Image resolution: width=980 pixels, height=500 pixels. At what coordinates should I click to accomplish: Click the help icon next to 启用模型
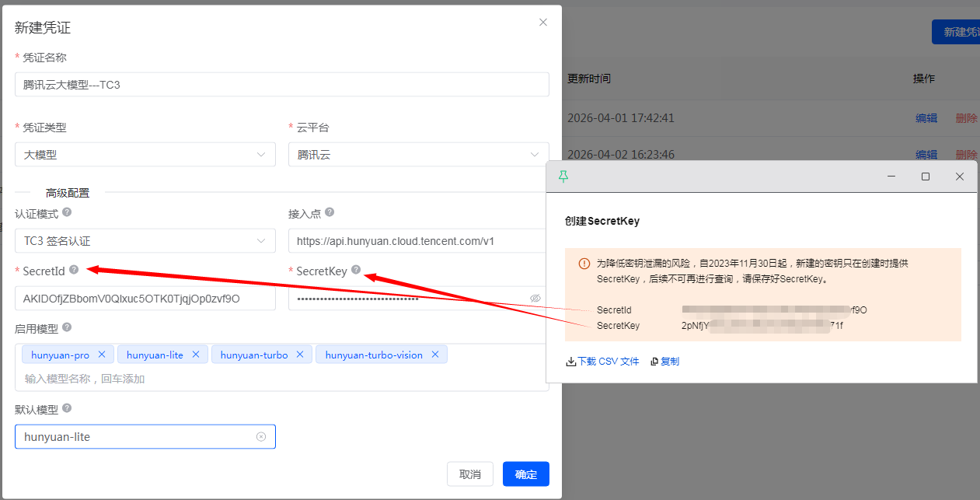click(x=67, y=327)
